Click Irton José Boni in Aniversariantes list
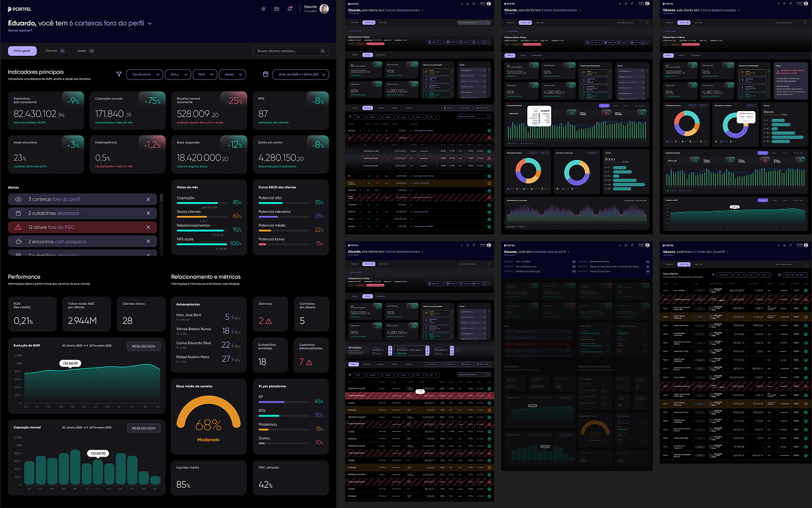 pyautogui.click(x=189, y=314)
